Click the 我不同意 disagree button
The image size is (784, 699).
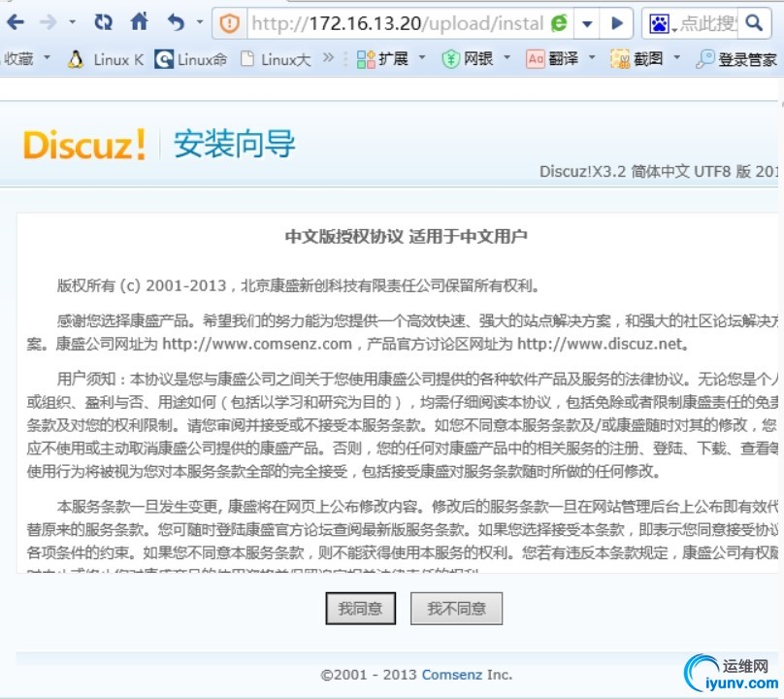click(456, 609)
